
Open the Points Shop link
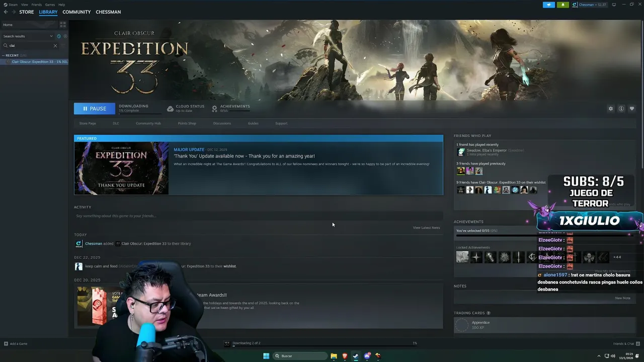click(x=187, y=123)
